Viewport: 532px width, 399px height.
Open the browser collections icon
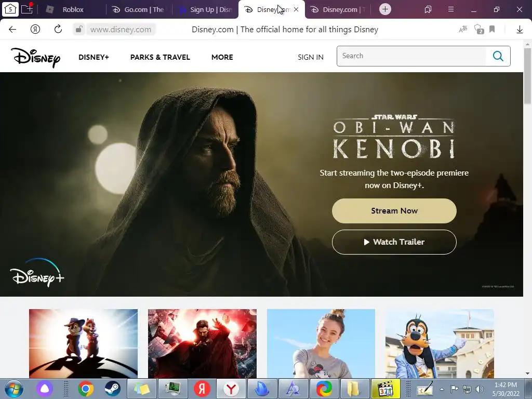(x=428, y=9)
